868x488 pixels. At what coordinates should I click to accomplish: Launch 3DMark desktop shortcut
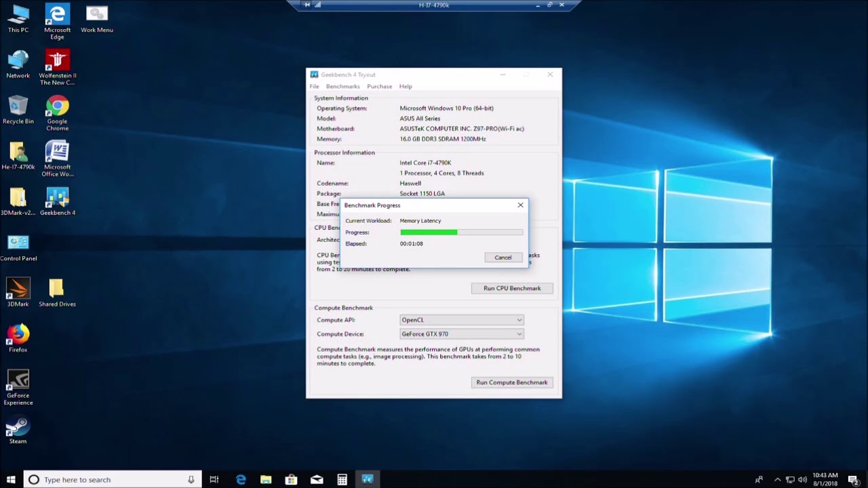point(18,293)
